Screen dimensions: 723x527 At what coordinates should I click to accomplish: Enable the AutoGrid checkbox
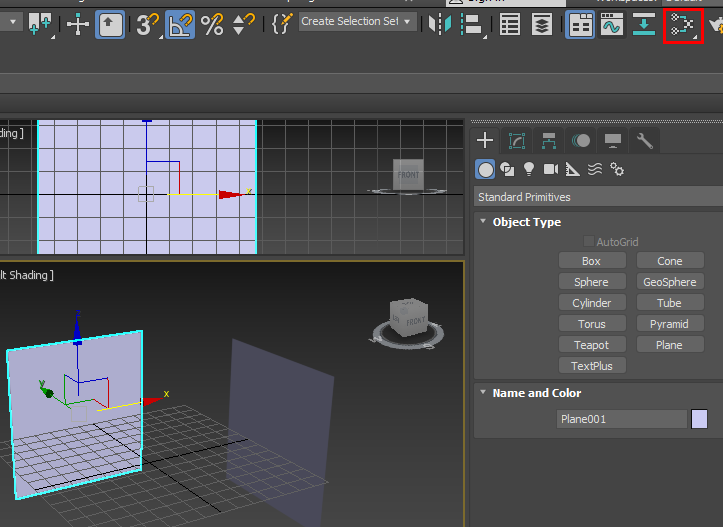tap(589, 241)
